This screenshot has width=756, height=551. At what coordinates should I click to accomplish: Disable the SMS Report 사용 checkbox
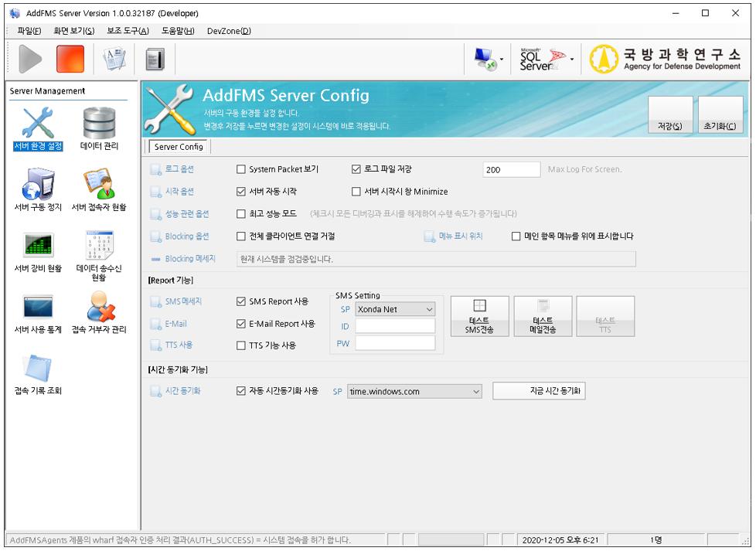[241, 301]
